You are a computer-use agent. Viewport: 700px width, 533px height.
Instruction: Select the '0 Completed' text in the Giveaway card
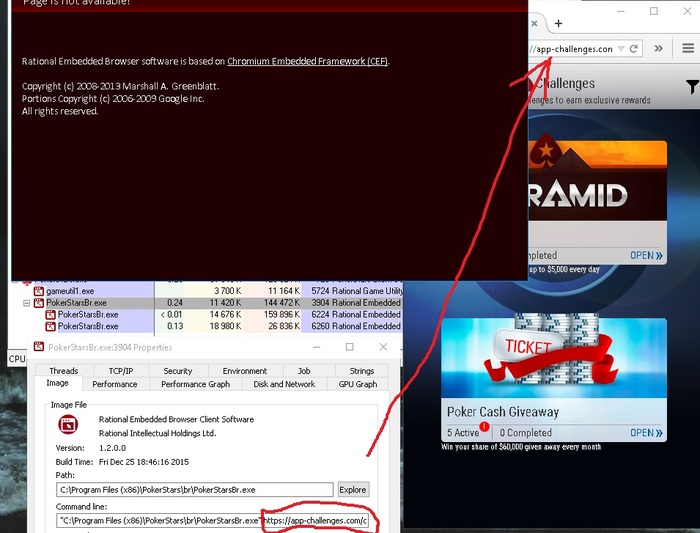[x=525, y=433]
